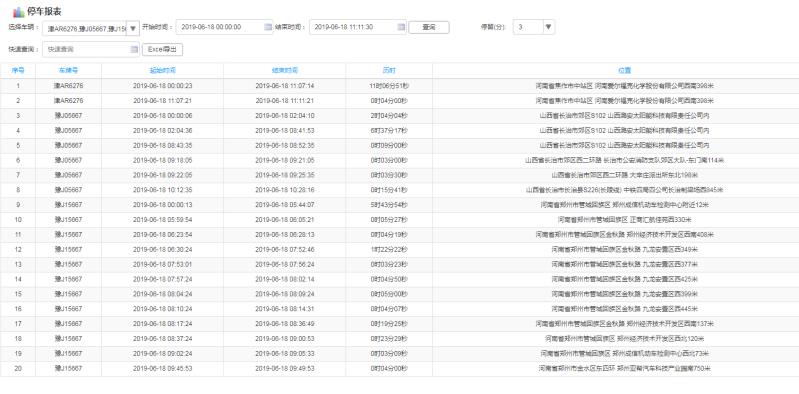Sort by the 位置 column header
Screen dimensions: 799x394
pos(624,70)
